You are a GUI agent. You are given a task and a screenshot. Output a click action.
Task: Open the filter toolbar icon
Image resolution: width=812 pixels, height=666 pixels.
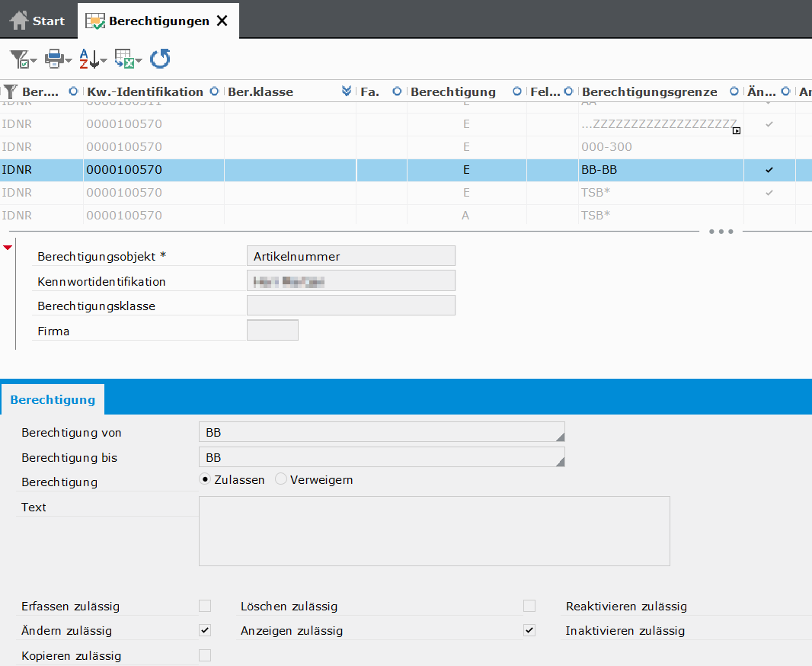coord(20,59)
